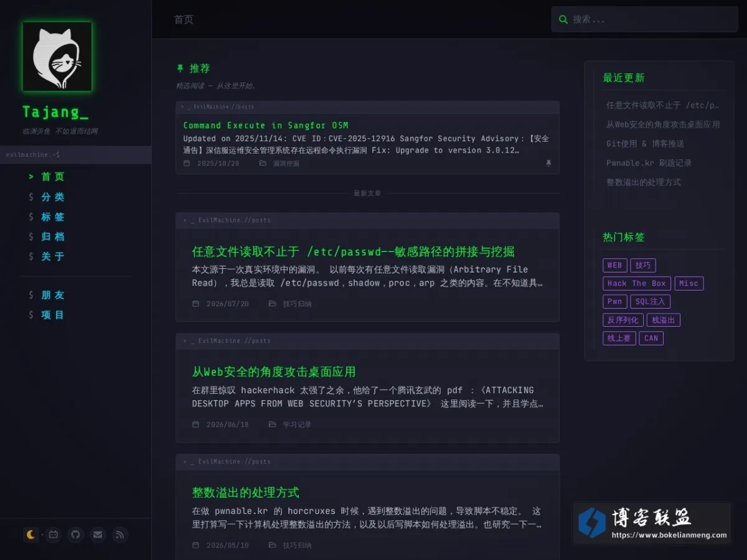
Task: Click the folder icon next to 漏洞挖掘
Action: 263,163
